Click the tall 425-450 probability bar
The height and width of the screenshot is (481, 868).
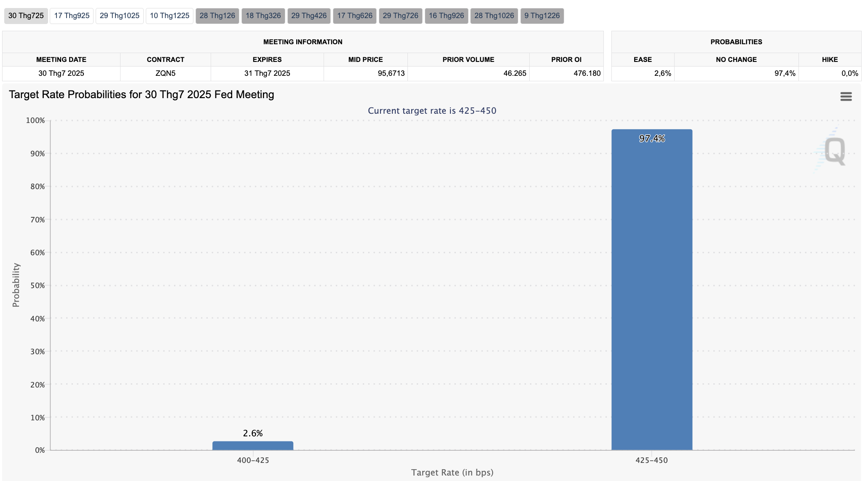click(651, 291)
